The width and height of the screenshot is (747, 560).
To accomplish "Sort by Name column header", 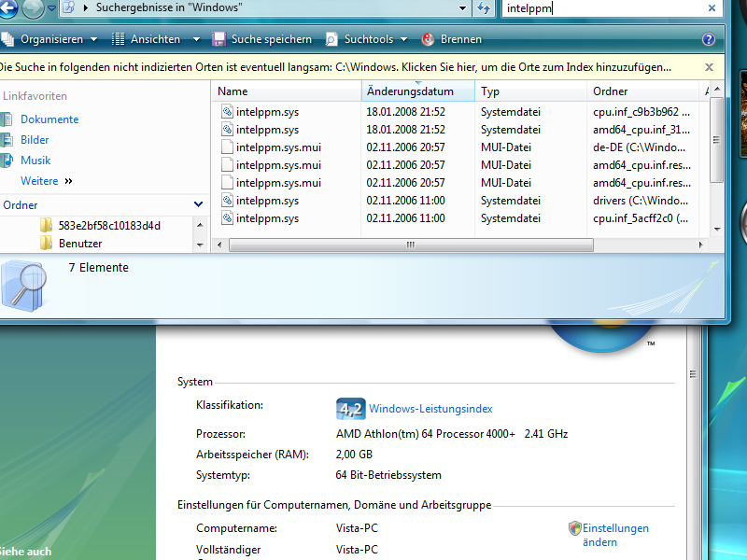I will (x=286, y=91).
